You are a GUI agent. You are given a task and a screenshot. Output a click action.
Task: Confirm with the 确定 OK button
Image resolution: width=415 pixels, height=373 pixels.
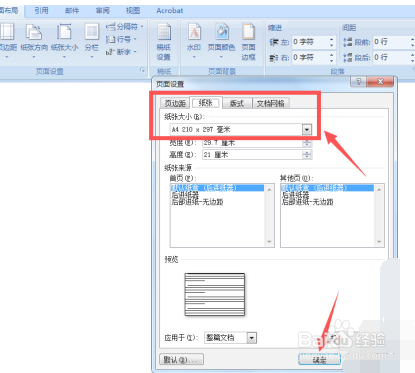319,360
